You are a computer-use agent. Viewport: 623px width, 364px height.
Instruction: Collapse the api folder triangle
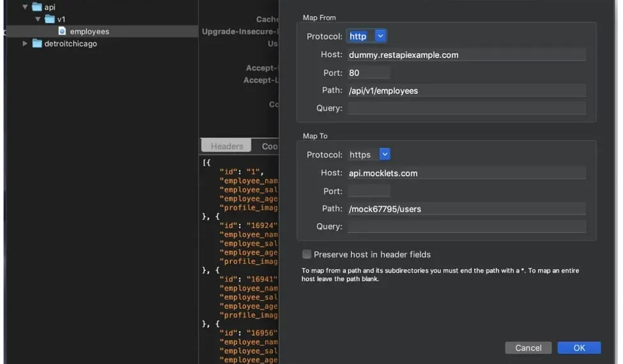point(25,7)
